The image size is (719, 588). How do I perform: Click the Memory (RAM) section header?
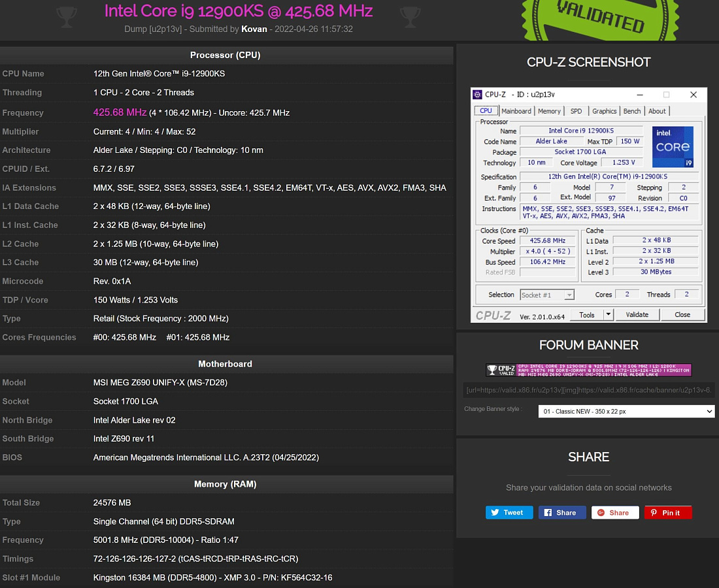(225, 484)
